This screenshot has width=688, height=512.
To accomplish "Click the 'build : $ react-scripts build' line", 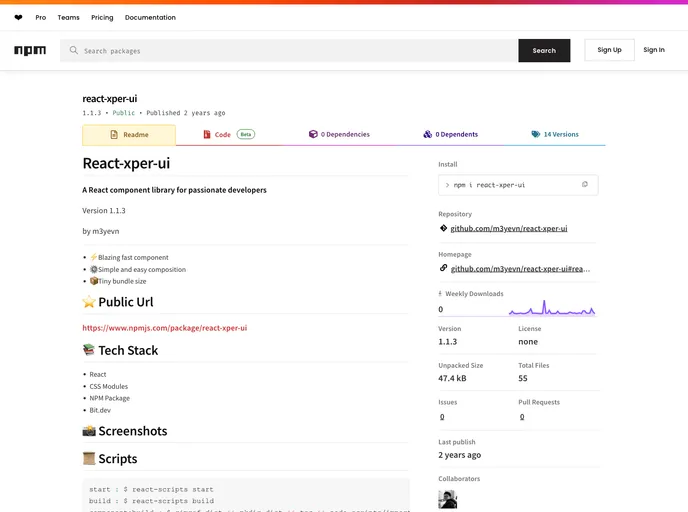I will [x=151, y=501].
